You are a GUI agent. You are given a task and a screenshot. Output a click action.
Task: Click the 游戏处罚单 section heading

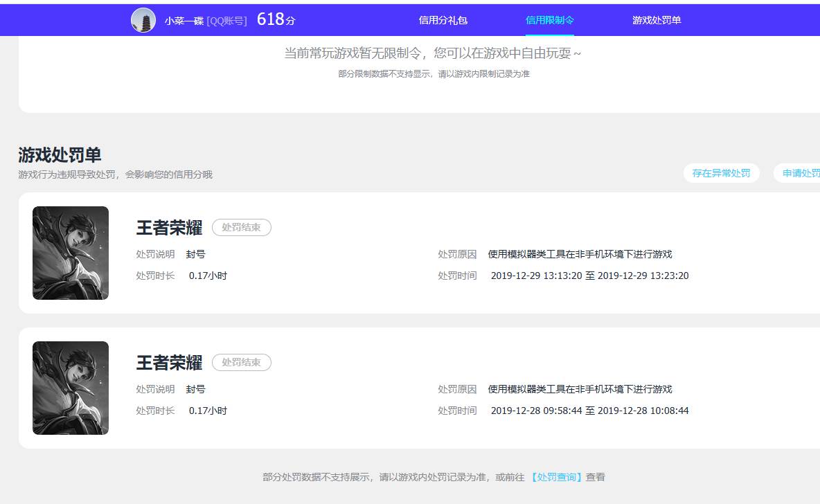[x=59, y=155]
